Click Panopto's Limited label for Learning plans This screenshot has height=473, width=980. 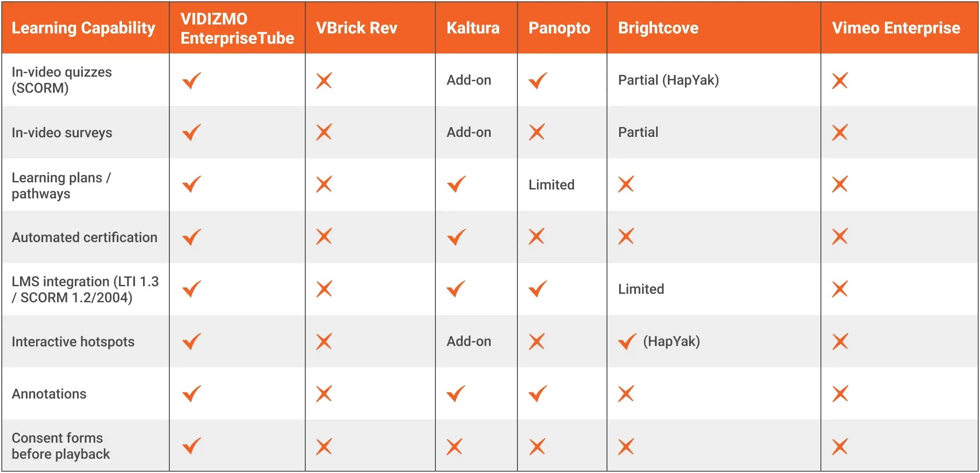(551, 185)
